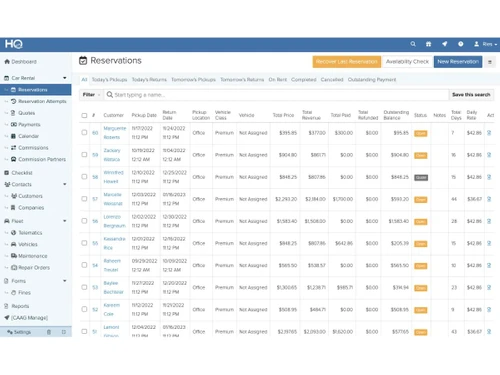Open Customers in sidebar
This screenshot has height=375, width=500.
click(27, 196)
